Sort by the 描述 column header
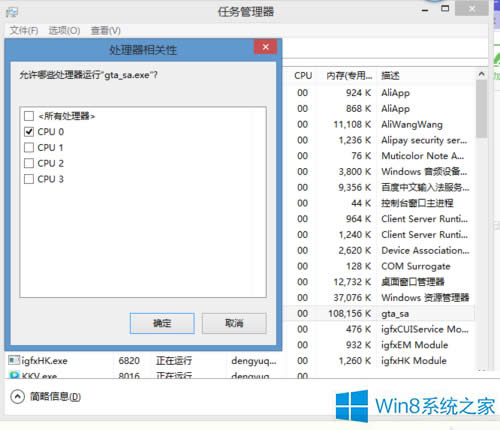The image size is (500, 430). pos(390,76)
